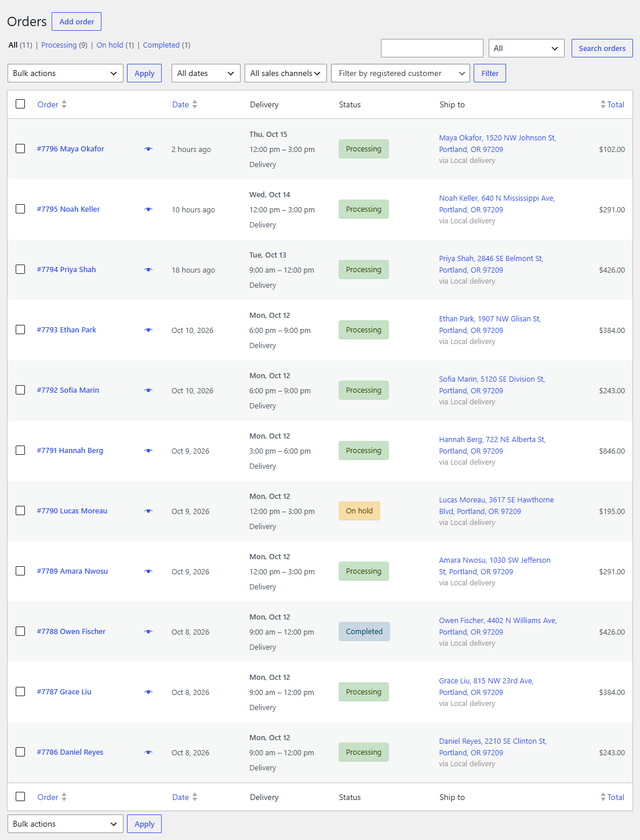
Task: Click sort arrows beside Date header
Action: 195,104
